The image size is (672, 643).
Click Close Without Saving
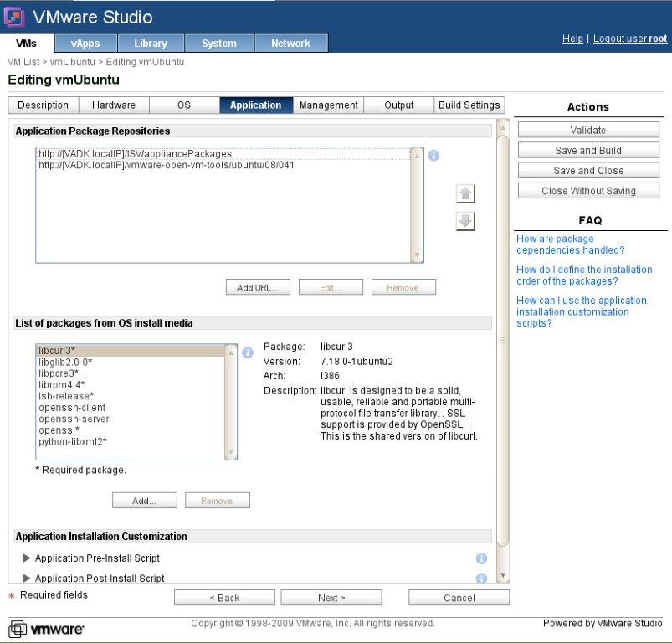588,190
